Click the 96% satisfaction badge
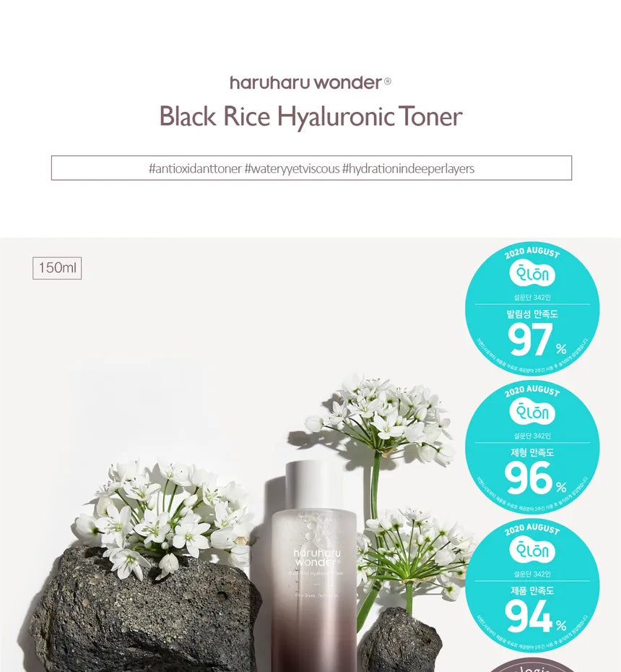The height and width of the screenshot is (672, 621). [x=532, y=447]
